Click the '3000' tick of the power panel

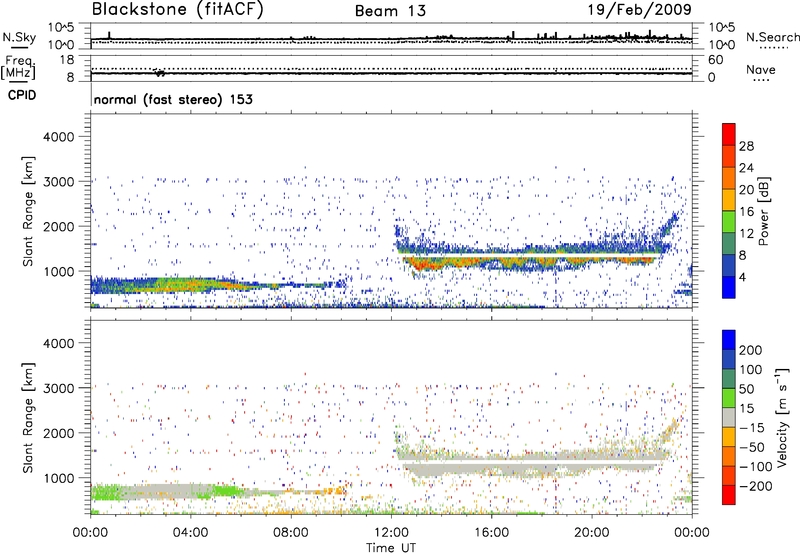coord(58,182)
